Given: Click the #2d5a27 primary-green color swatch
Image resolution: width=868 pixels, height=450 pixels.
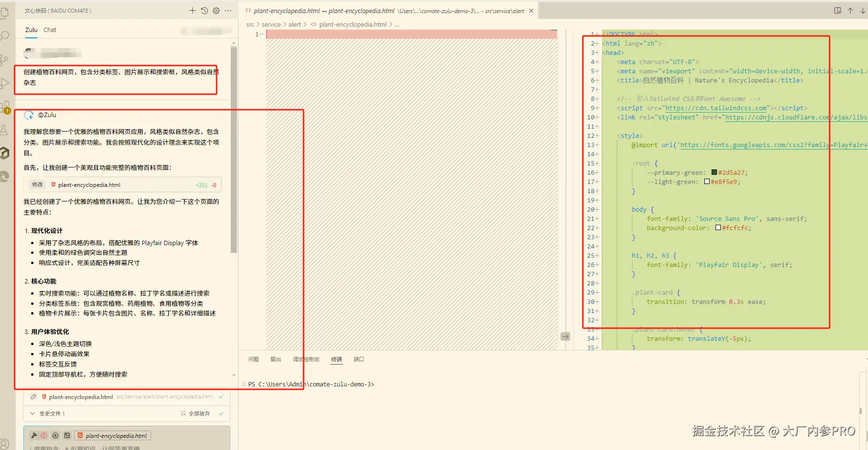Looking at the screenshot, I should coord(714,172).
